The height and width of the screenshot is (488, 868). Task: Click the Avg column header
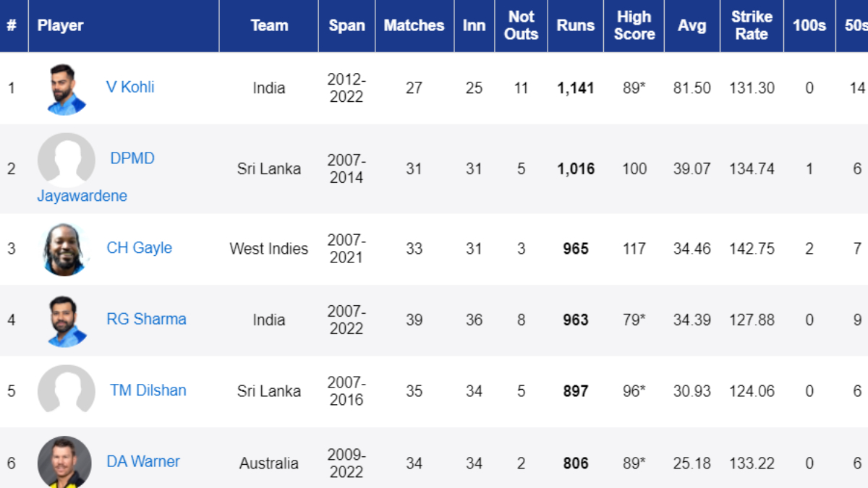[x=692, y=25]
